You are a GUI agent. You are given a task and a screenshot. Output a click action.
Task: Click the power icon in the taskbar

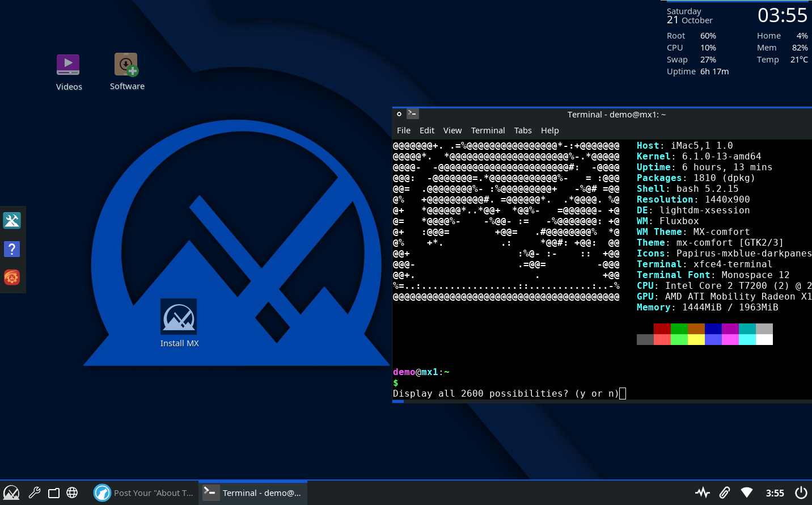click(801, 493)
